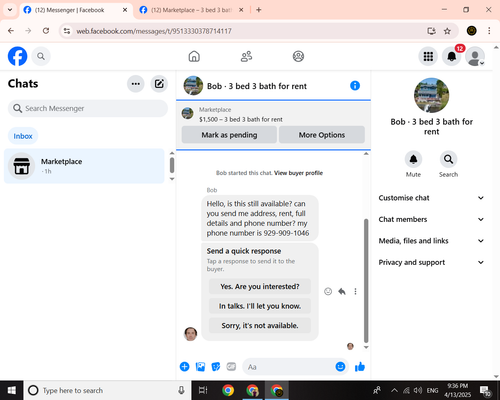This screenshot has height=400, width=500.
Task: Open a new browser tab
Action: 259,10
